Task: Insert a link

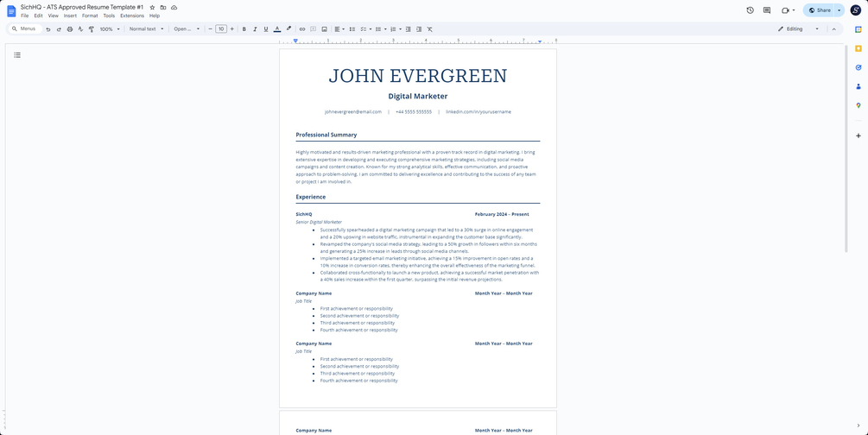Action: (301, 28)
